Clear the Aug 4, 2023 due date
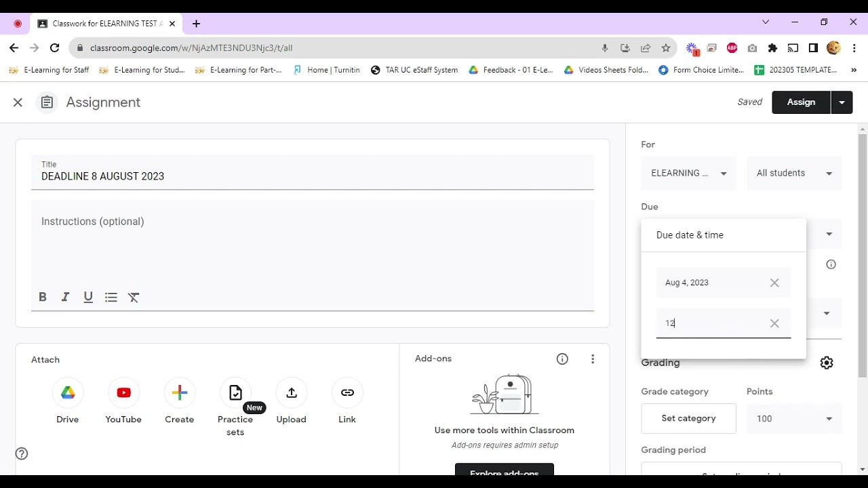Screen dimensions: 868x488 click(x=774, y=283)
